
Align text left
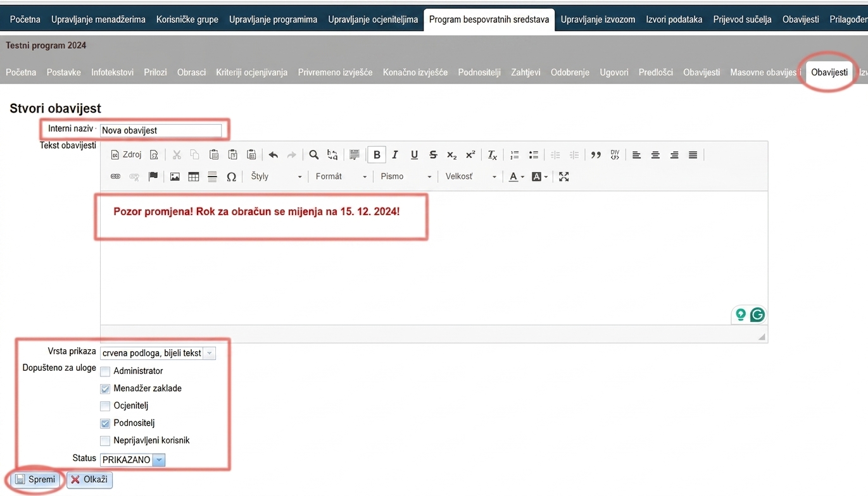click(637, 154)
